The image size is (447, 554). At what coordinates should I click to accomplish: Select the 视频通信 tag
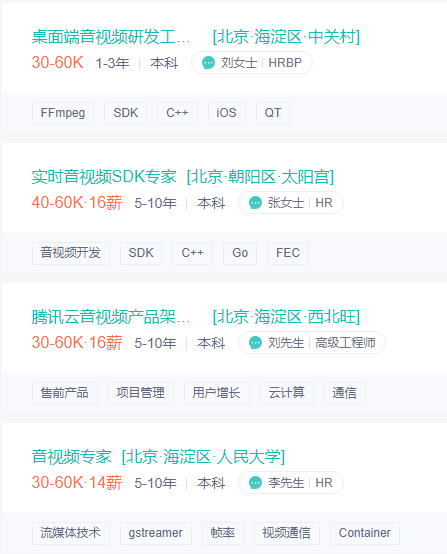287,533
